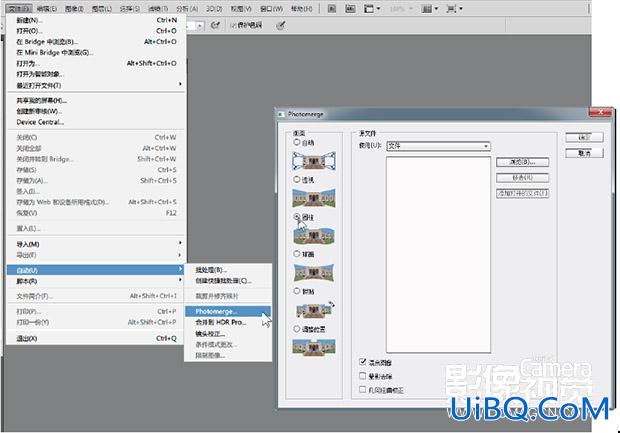Screen dimensions: 620x433
Task: Choose Device Central in File menu
Action: coord(96,122)
